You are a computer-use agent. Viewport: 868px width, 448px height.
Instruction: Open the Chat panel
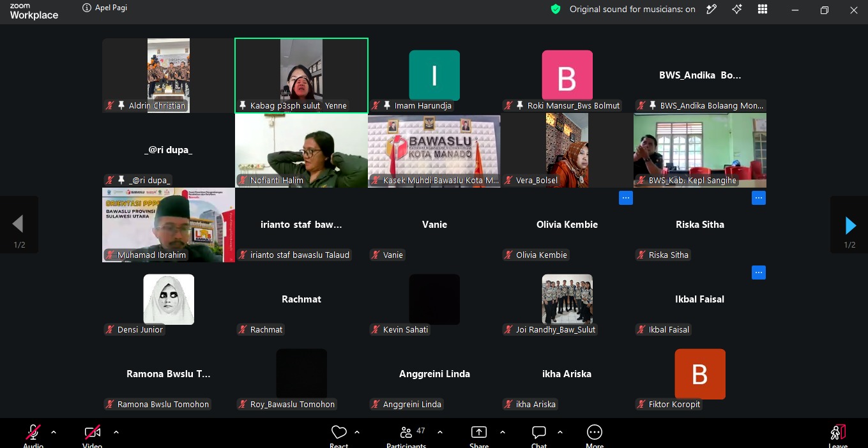click(x=539, y=433)
